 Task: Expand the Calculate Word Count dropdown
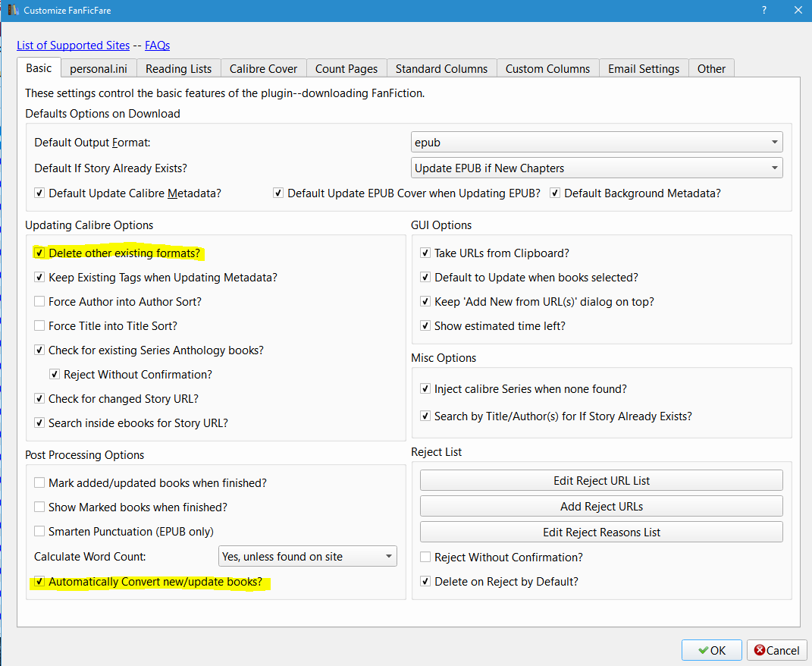[x=308, y=556]
